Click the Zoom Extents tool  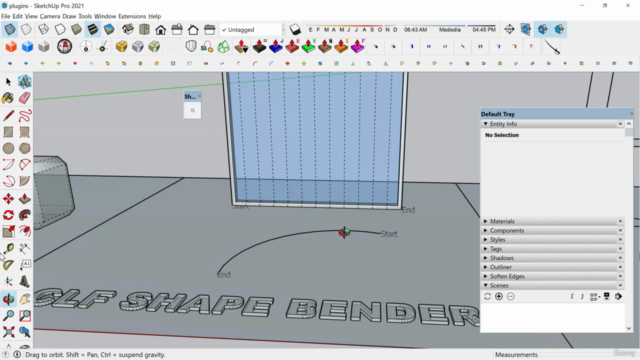tap(8, 332)
